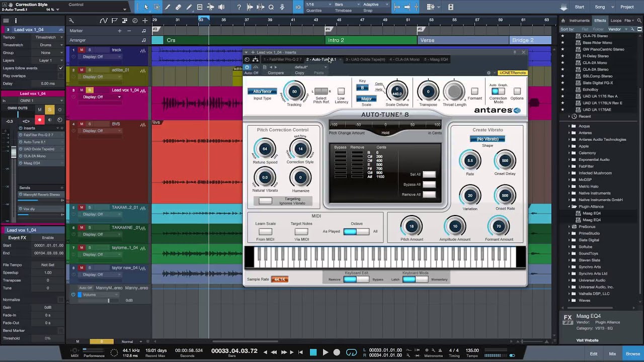Open the Input Type Alto/Tenor selector
This screenshot has height=362, width=644.
pos(262,92)
